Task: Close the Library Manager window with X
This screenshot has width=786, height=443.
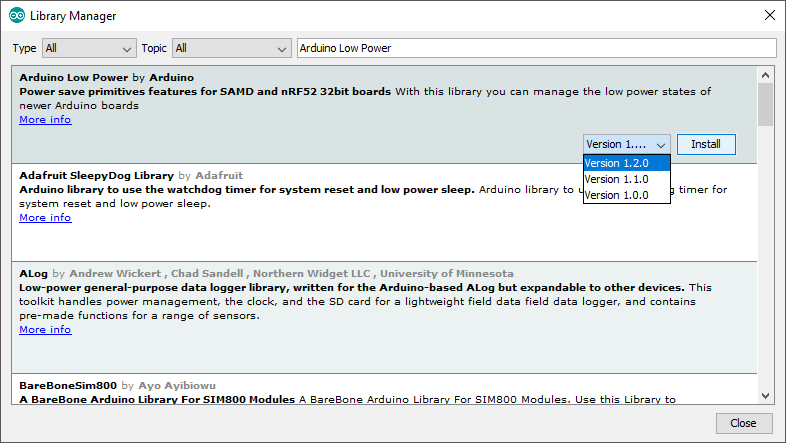Action: click(768, 16)
